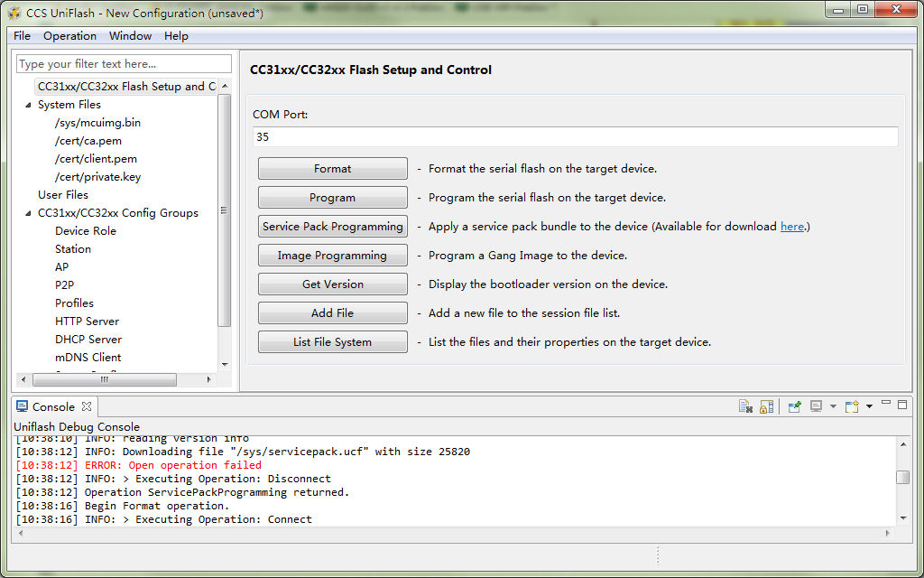Select DHCP Server config group

coord(88,340)
